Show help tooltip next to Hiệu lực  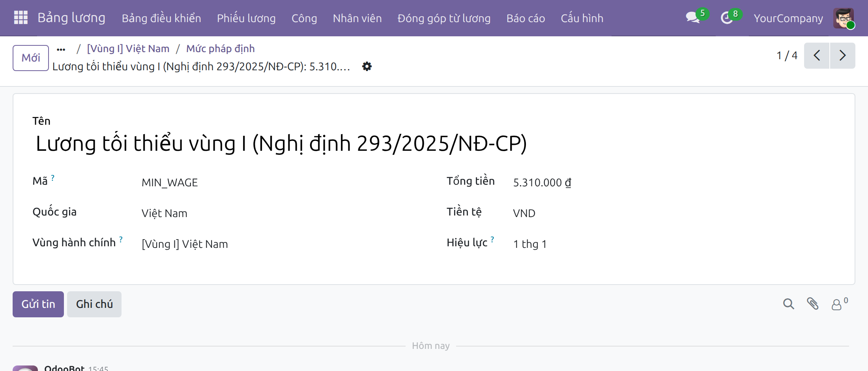pos(492,240)
